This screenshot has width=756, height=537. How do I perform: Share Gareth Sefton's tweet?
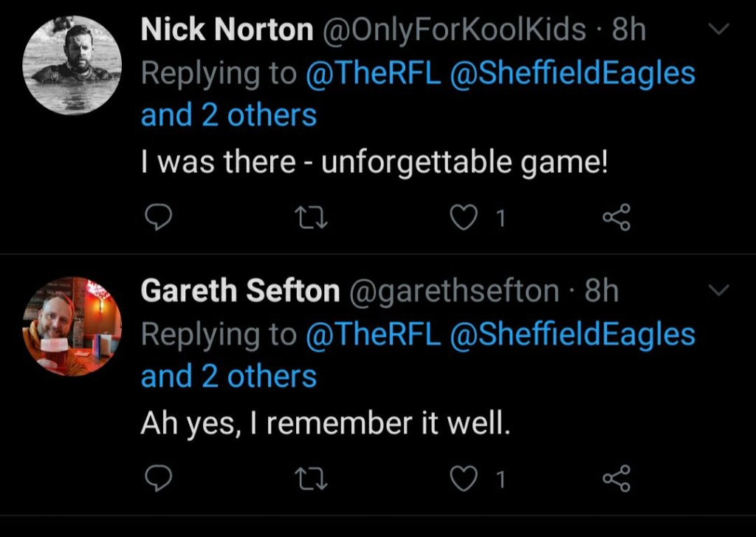pos(617,480)
